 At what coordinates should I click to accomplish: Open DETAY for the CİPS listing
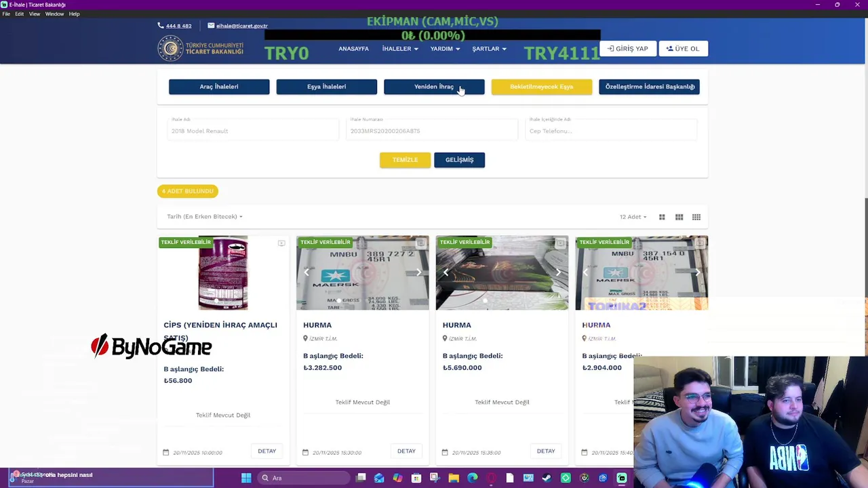[267, 451]
